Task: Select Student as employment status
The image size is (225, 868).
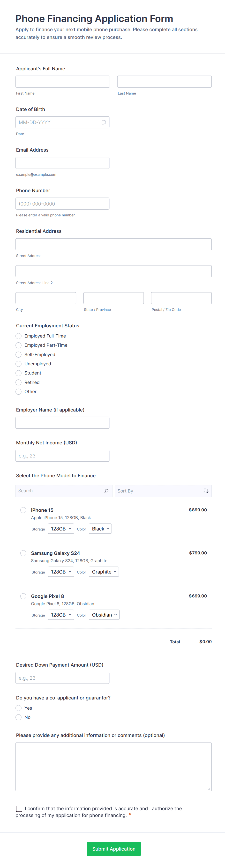Action: 19,373
